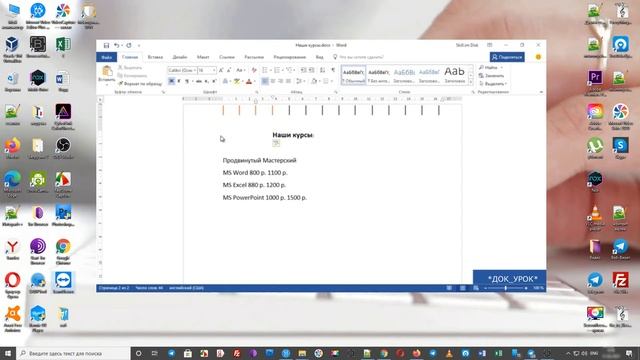Apply text effects to selection
Screen dimensions: 640x360
click(225, 81)
